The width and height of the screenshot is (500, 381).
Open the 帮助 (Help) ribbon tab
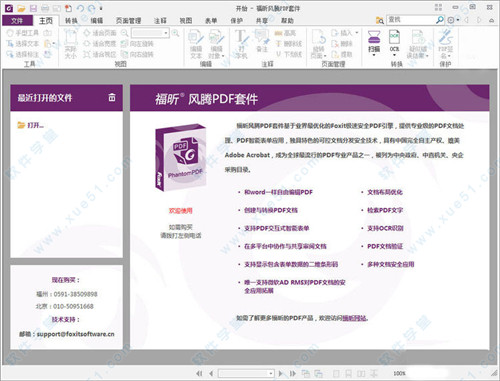[x=287, y=21]
